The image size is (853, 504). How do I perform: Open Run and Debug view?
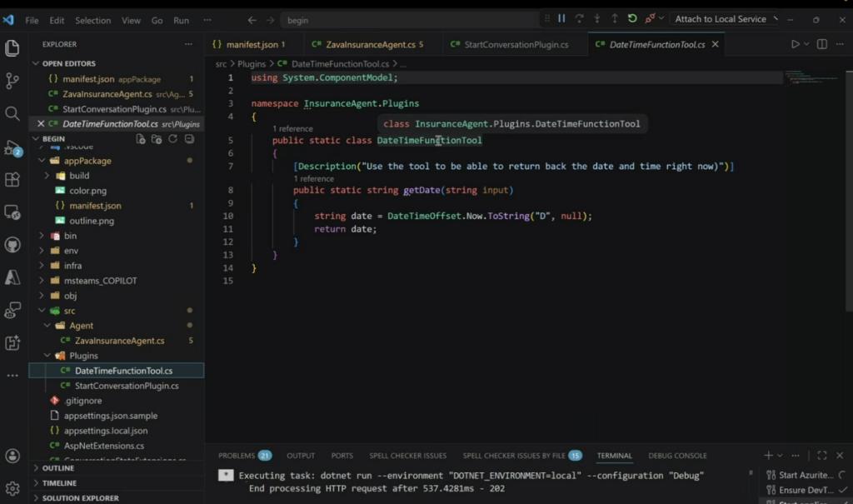tap(12, 147)
